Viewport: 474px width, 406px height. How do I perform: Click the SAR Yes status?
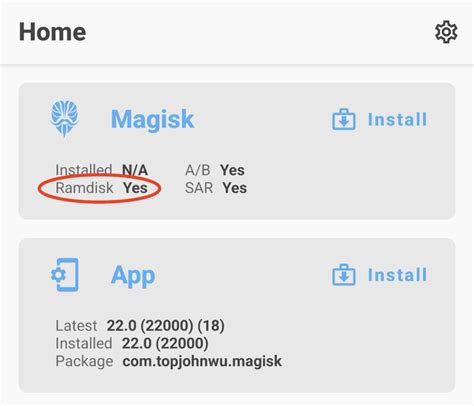pyautogui.click(x=216, y=188)
